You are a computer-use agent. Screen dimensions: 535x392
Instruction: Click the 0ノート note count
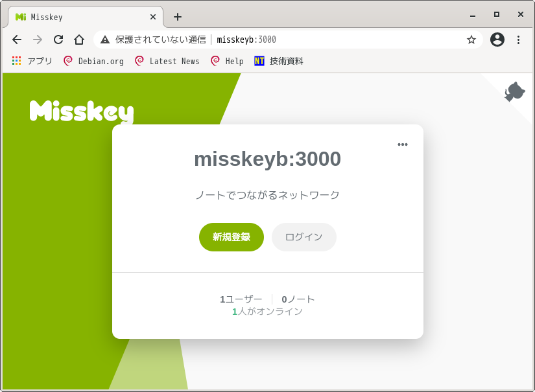click(x=298, y=299)
